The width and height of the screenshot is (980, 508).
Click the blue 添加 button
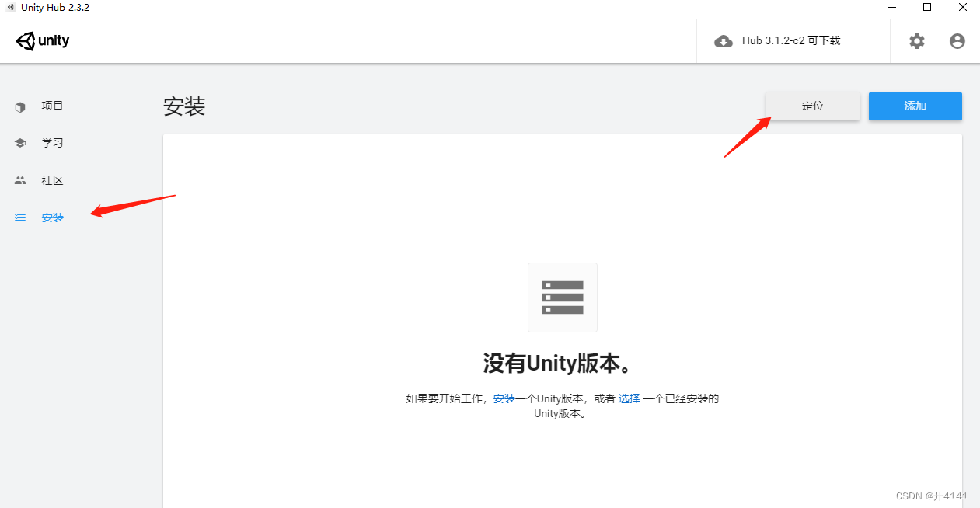pos(915,106)
